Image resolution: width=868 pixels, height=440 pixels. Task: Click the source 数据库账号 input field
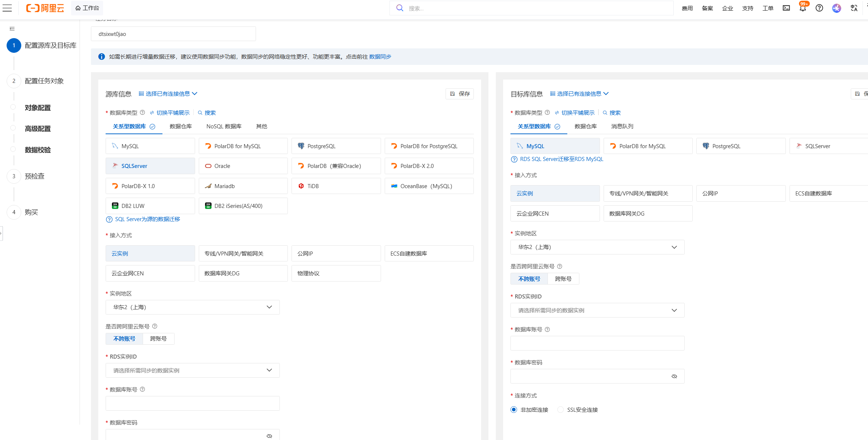point(193,403)
